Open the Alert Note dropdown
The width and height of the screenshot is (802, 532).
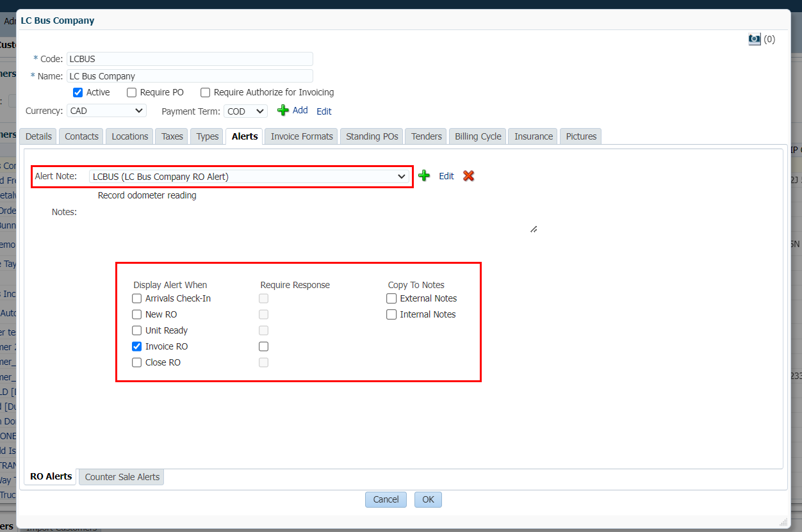pos(250,177)
